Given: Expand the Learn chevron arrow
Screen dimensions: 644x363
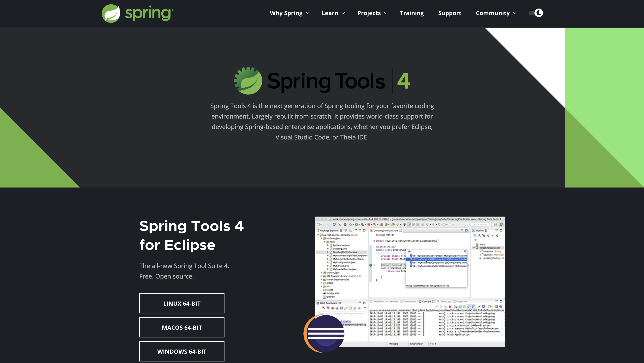Looking at the screenshot, I should coord(343,13).
